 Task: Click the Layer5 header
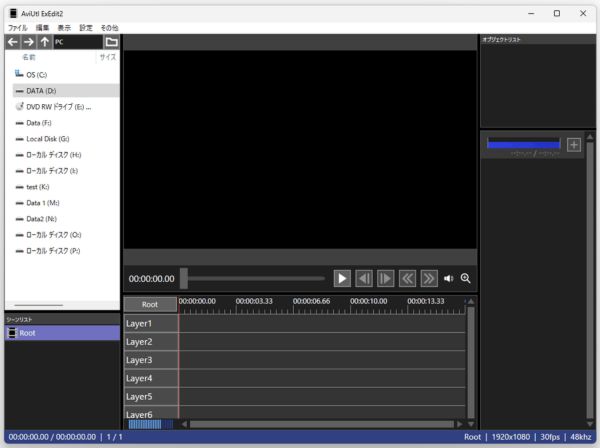pos(151,397)
